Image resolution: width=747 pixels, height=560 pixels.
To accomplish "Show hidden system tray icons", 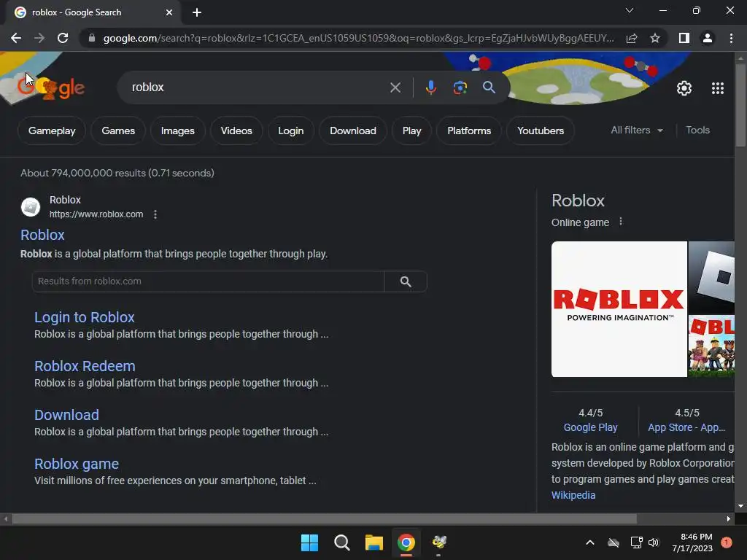I will coord(589,542).
